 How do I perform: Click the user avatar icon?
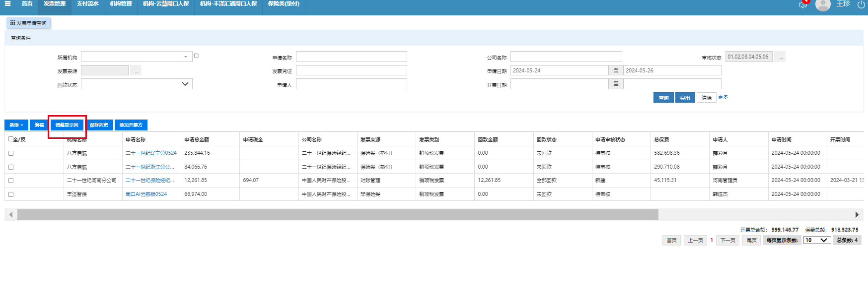coord(823,5)
